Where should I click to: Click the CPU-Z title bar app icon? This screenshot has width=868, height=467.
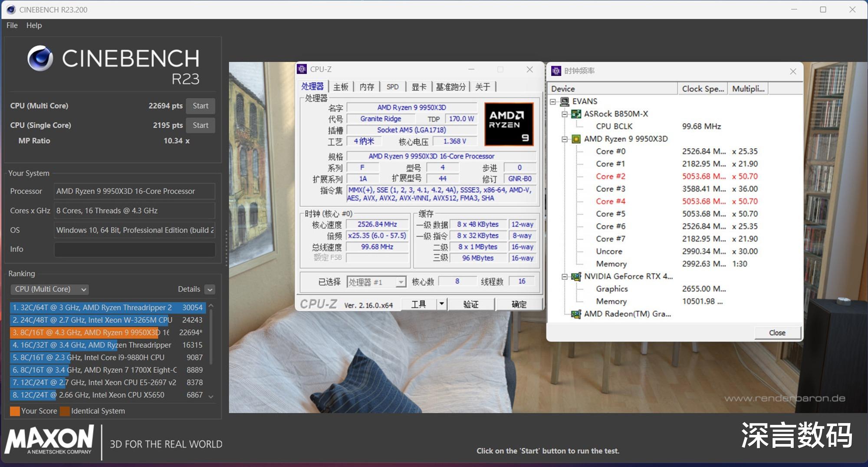[x=302, y=69]
